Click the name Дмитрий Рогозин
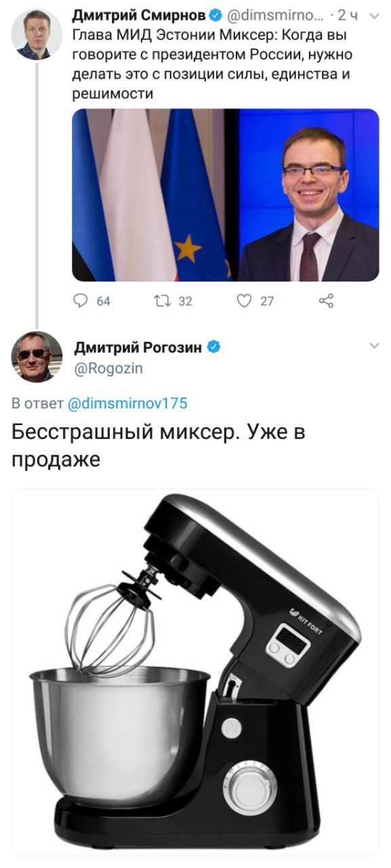This screenshot has width=391, height=868. click(138, 348)
